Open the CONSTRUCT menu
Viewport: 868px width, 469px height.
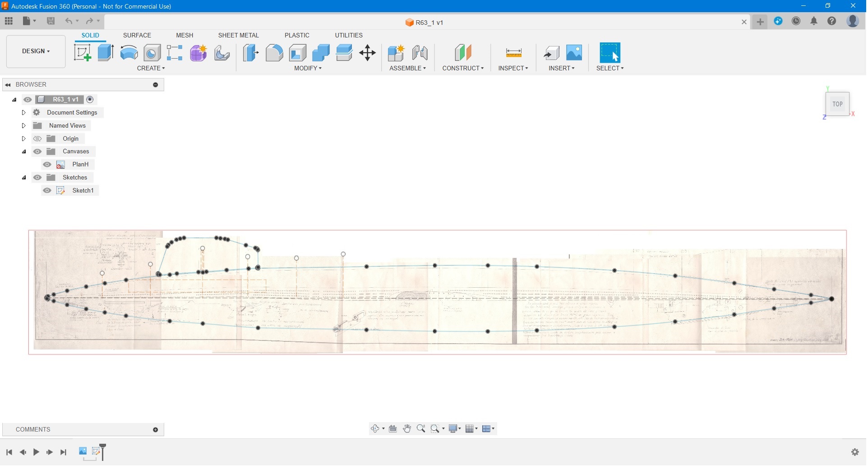tap(463, 68)
